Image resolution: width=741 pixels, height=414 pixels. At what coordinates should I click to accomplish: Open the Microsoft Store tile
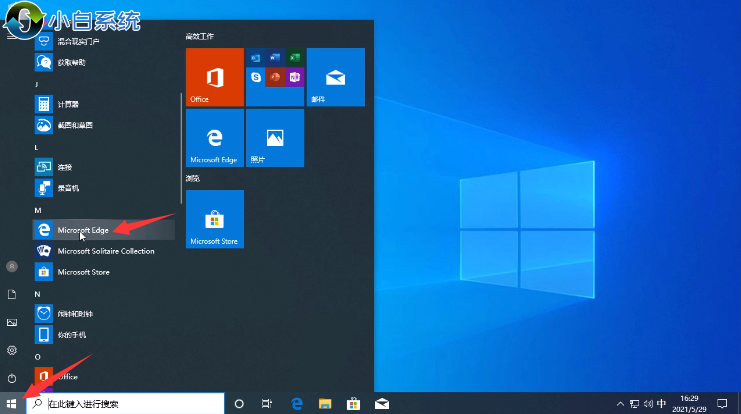pyautogui.click(x=215, y=219)
